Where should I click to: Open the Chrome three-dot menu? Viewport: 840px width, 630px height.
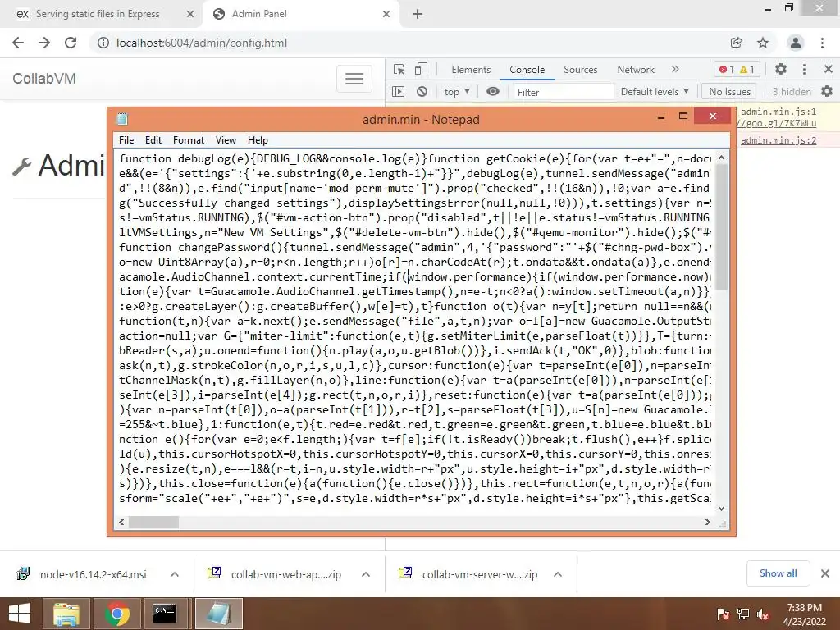tap(822, 43)
